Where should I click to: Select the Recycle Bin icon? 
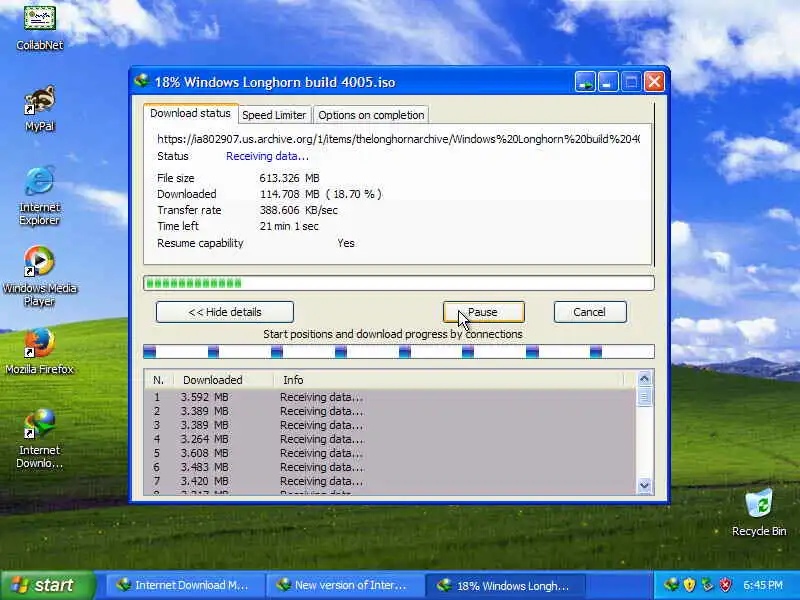tap(759, 513)
